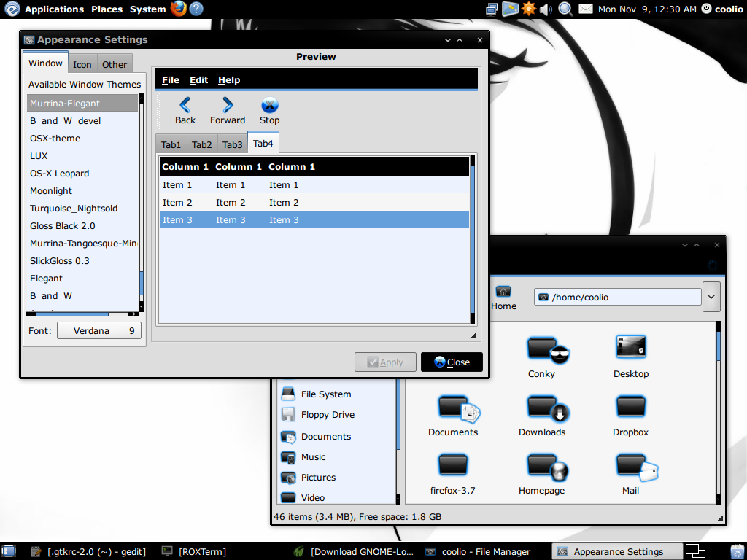Switch to the Window tab
This screenshot has width=747, height=560.
coord(45,63)
